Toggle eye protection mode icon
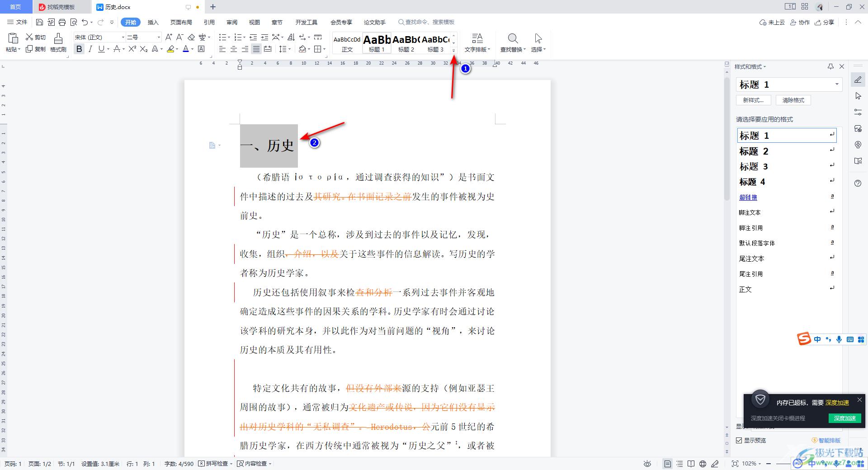Image resolution: width=868 pixels, height=470 pixels. (647, 464)
